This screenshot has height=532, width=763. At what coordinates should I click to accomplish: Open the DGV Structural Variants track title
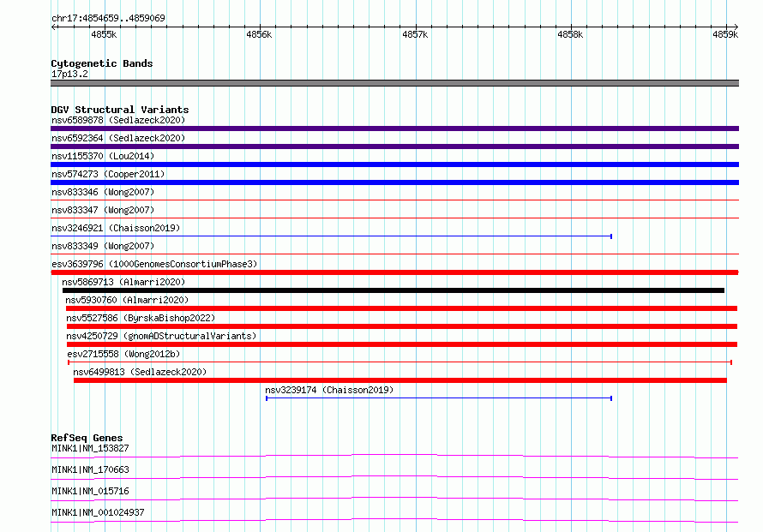coord(120,110)
